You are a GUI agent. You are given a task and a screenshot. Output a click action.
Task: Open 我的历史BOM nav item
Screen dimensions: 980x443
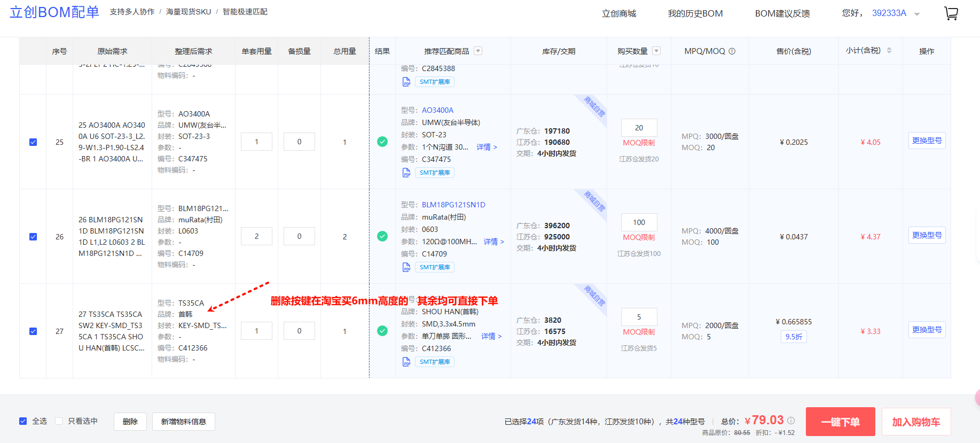click(x=695, y=13)
